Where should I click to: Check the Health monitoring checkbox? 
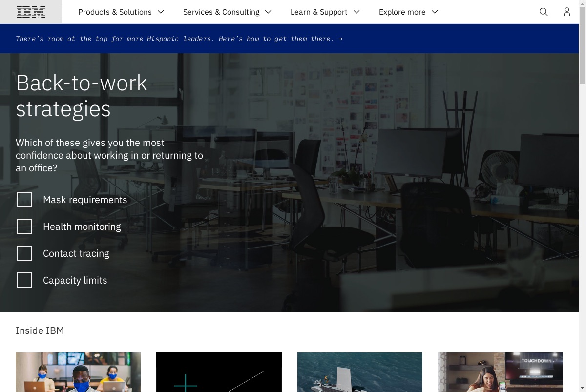24,227
